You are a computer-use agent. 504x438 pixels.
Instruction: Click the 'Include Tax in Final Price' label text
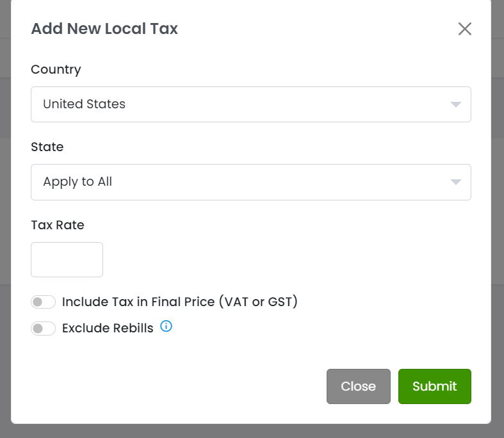pyautogui.click(x=180, y=302)
